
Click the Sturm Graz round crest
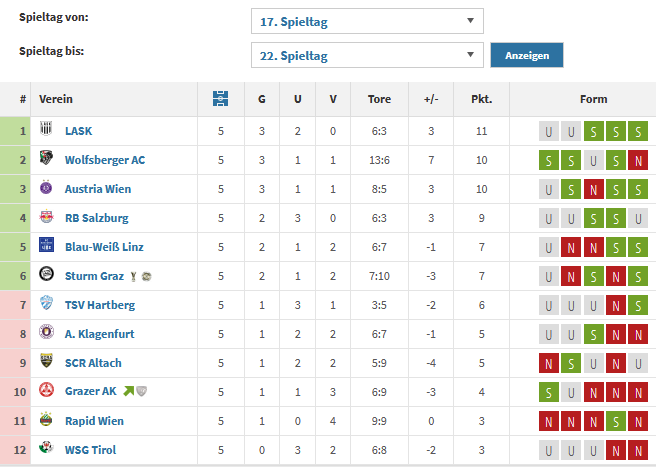click(x=46, y=274)
